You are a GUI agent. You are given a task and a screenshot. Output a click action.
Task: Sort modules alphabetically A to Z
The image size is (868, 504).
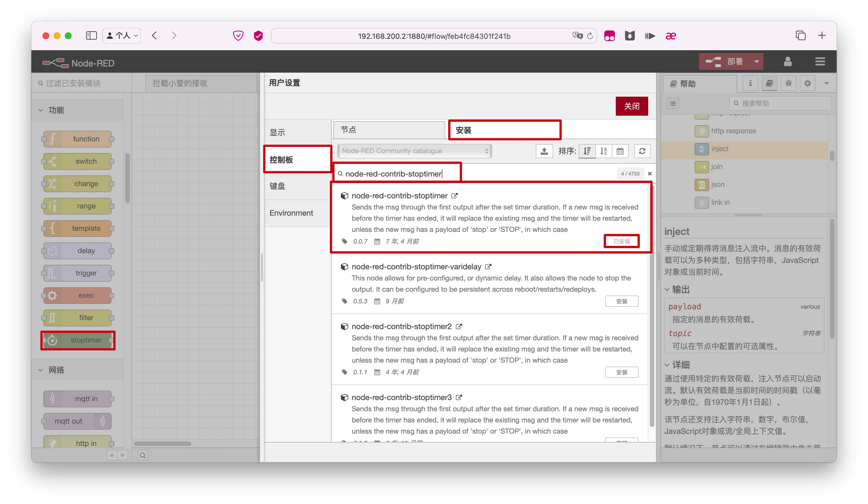tap(604, 151)
